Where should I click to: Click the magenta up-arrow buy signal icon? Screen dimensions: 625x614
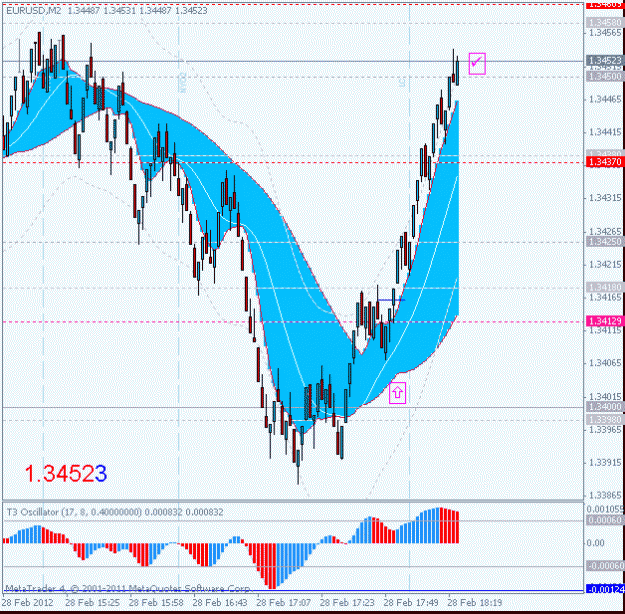coord(397,393)
